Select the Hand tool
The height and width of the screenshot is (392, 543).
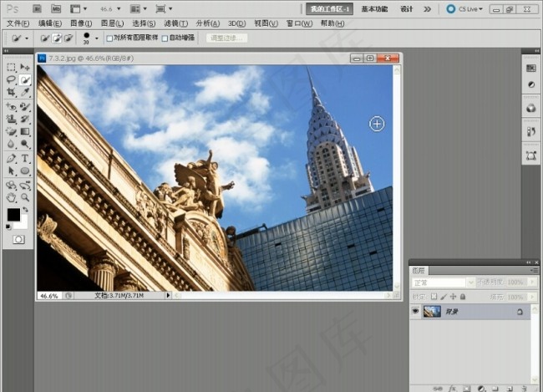point(11,198)
